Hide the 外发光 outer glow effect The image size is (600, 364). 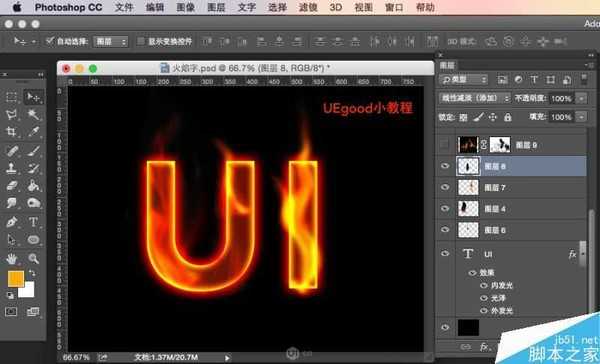pyautogui.click(x=484, y=310)
